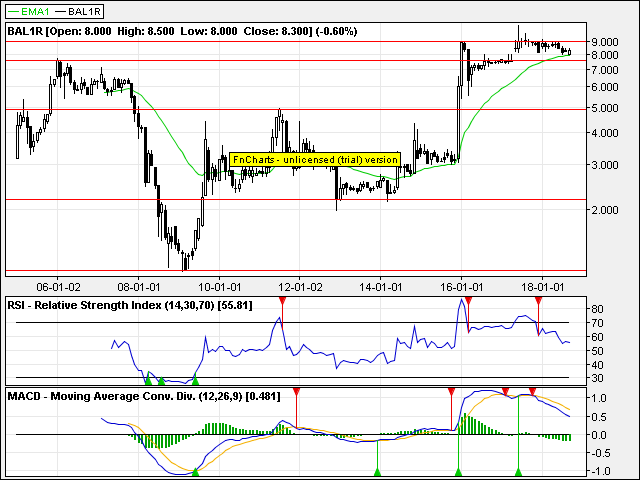Click the RSI axis value 60
Screen dimensions: 640x480
tap(597, 338)
